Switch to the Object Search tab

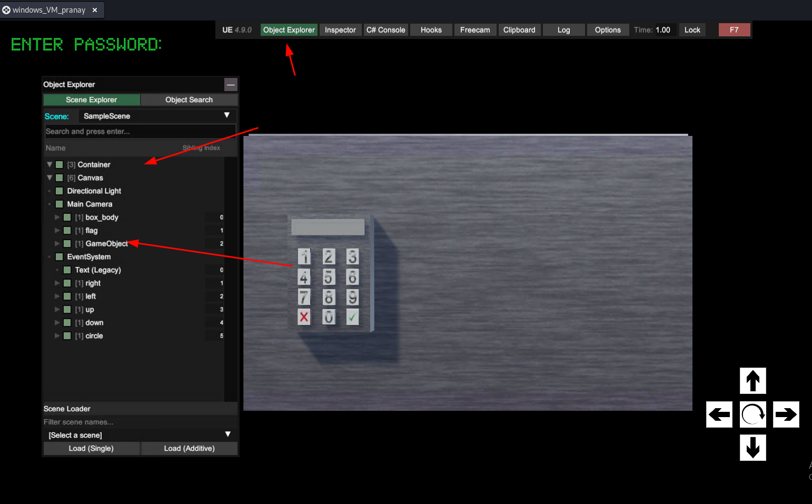(189, 100)
